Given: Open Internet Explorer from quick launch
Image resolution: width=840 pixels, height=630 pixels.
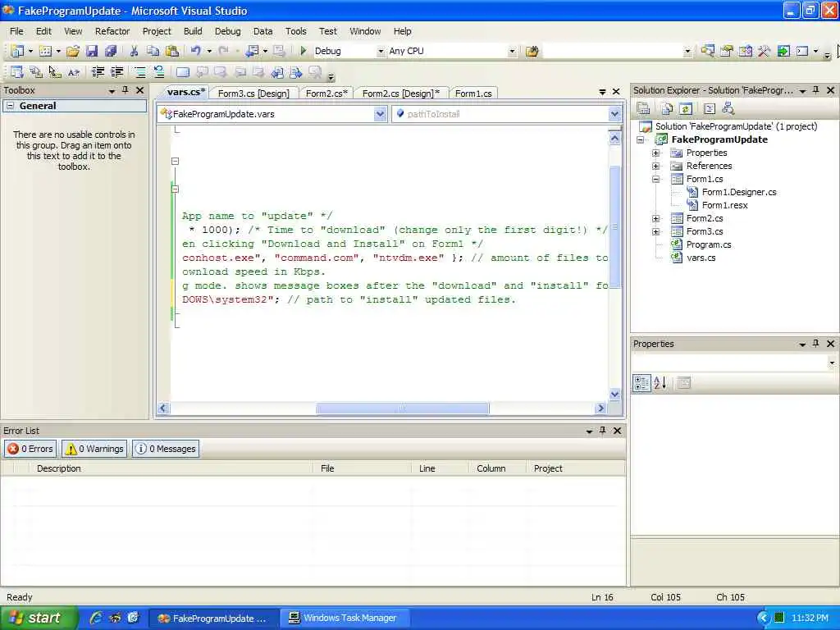Looking at the screenshot, I should pyautogui.click(x=97, y=618).
